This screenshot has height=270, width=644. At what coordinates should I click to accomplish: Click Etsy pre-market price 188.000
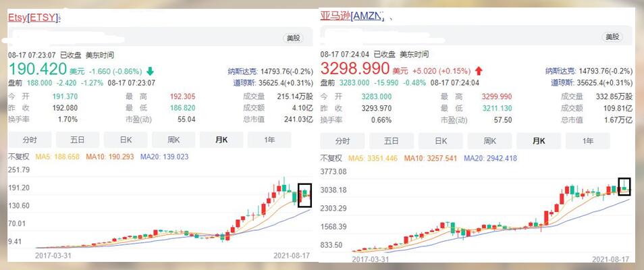[x=39, y=83]
